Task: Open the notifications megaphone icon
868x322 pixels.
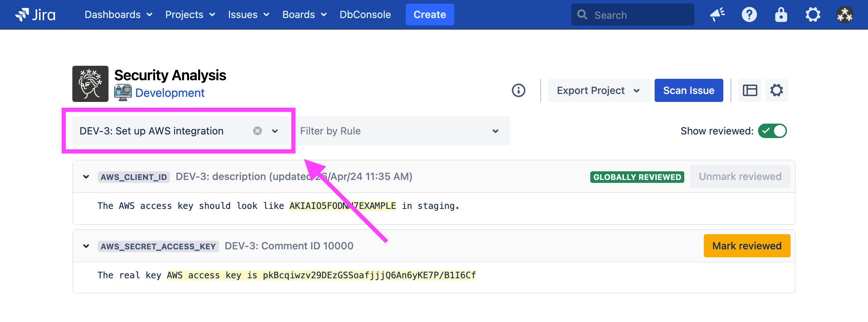Action: 717,15
